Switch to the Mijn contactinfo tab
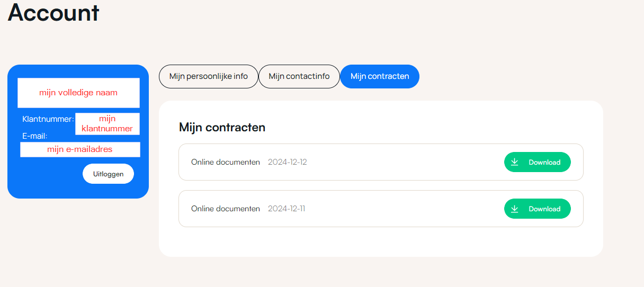Screen dimensions: 644x287 pyautogui.click(x=299, y=76)
